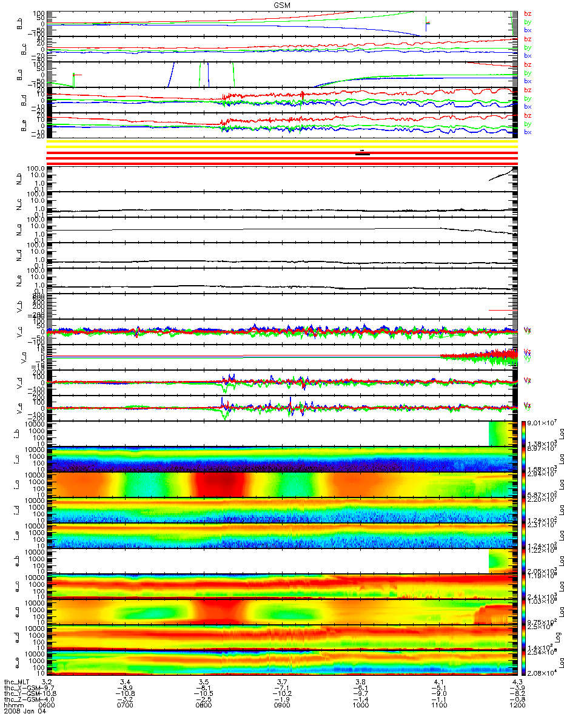
Task: Click the MLT value 3.7
Action: coord(282,682)
